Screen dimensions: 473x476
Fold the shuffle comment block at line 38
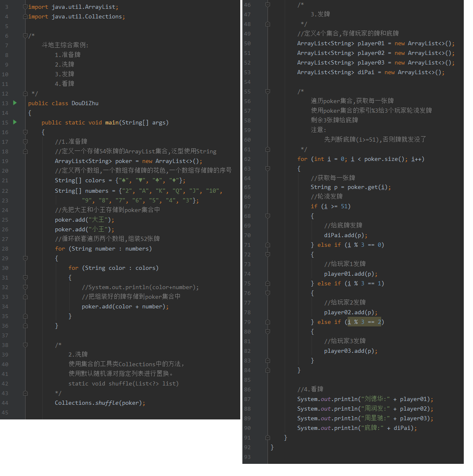(25, 345)
